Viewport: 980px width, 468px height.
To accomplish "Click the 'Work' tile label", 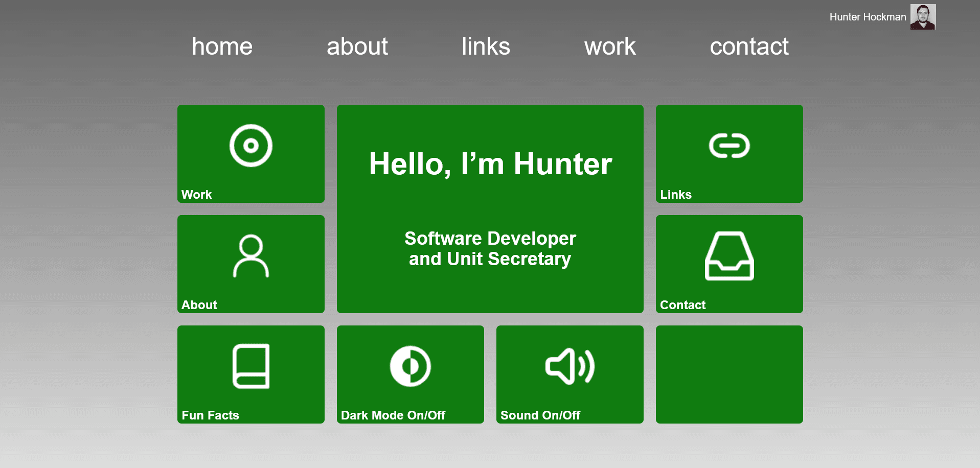I will coord(196,195).
